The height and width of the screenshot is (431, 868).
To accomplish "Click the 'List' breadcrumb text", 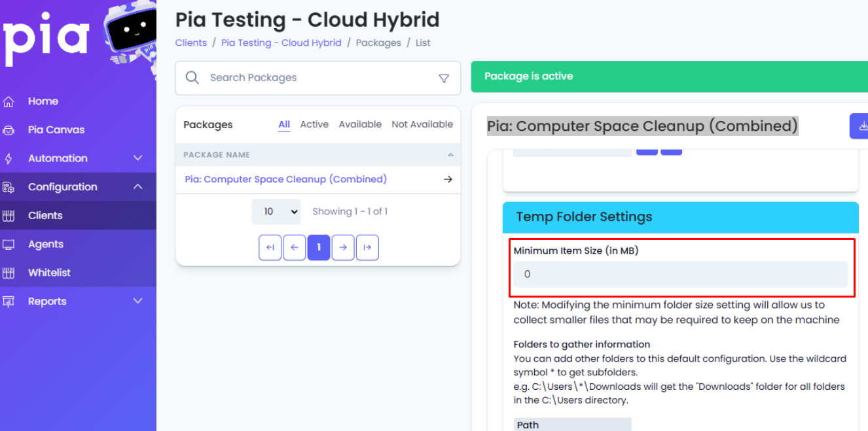I will pos(423,43).
